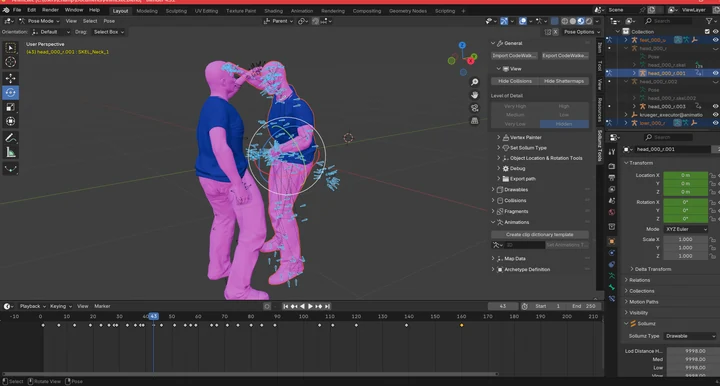720x386 pixels.
Task: Open the Render properties tab icon
Action: click(612, 166)
